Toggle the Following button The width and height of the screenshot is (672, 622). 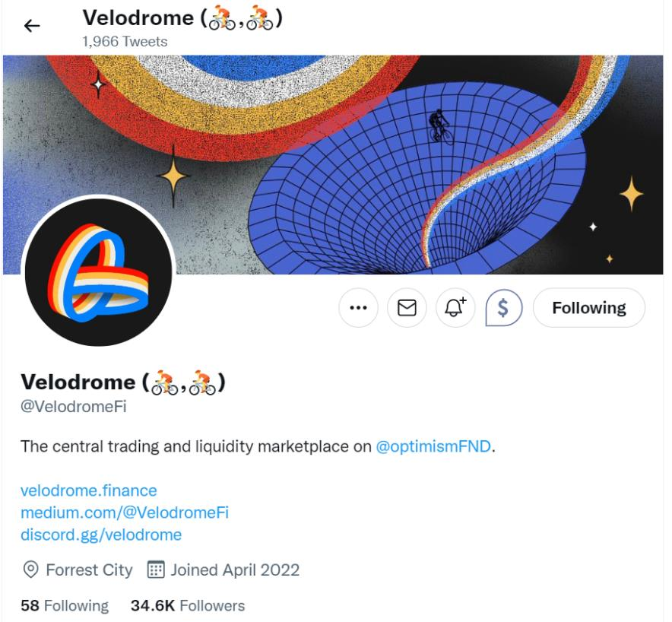click(589, 308)
